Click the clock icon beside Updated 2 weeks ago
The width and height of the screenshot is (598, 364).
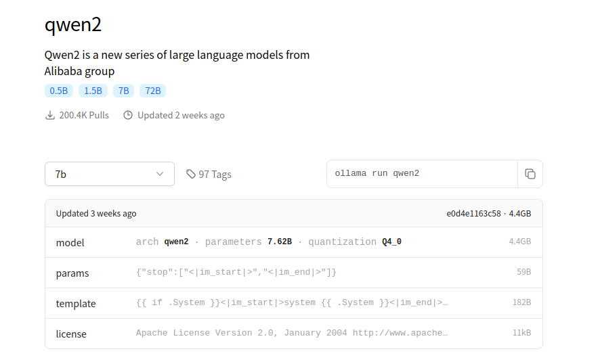click(x=128, y=115)
